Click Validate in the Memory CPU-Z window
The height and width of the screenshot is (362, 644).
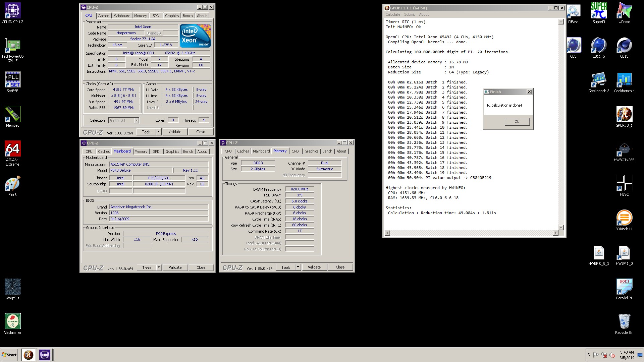(314, 267)
